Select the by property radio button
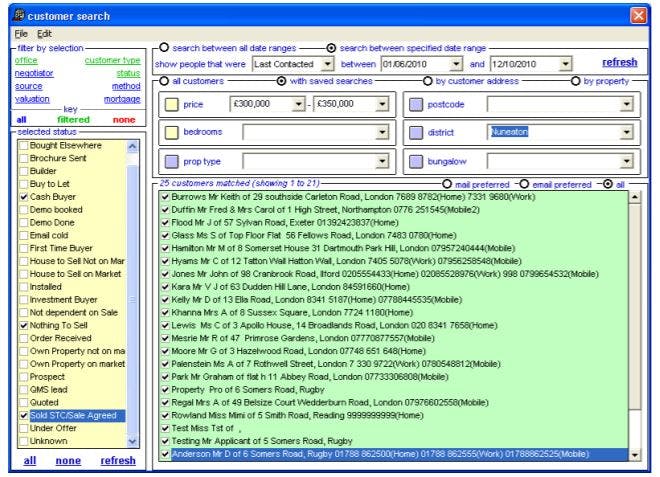The height and width of the screenshot is (477, 660). tap(575, 81)
